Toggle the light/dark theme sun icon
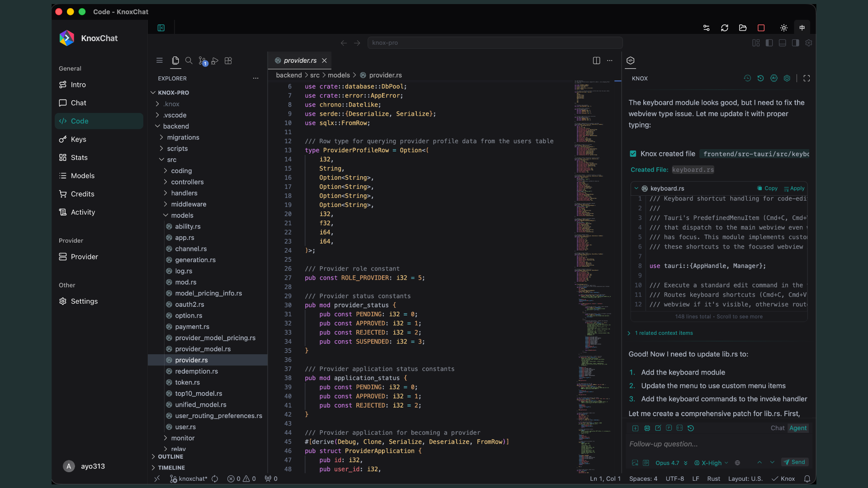The image size is (868, 488). pyautogui.click(x=784, y=28)
